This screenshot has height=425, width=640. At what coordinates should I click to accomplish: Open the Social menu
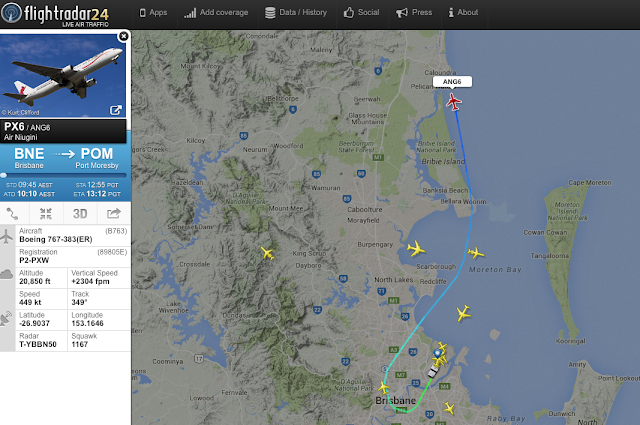[361, 13]
